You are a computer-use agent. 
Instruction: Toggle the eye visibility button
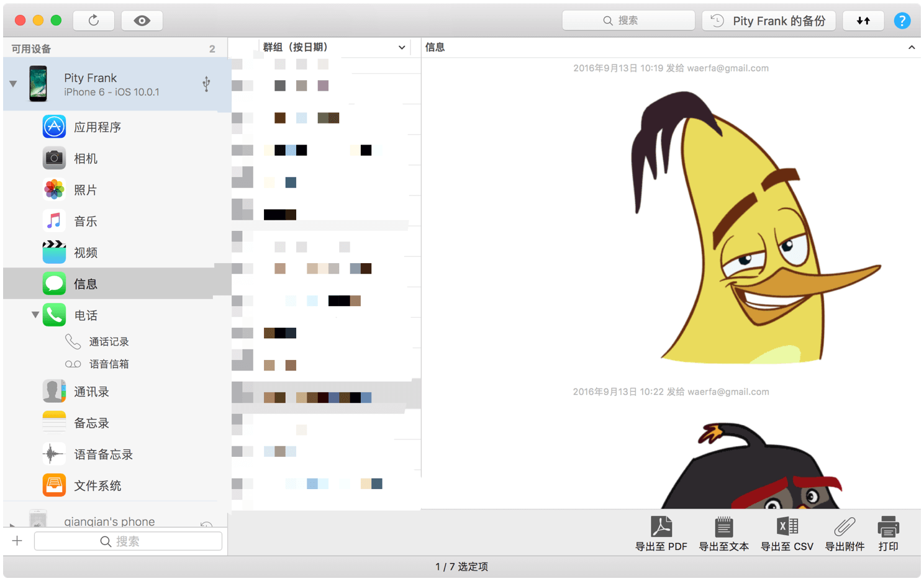click(142, 20)
